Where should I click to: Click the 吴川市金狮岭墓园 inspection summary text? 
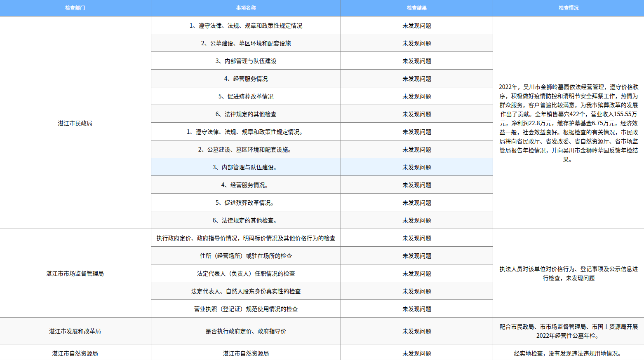(568, 122)
